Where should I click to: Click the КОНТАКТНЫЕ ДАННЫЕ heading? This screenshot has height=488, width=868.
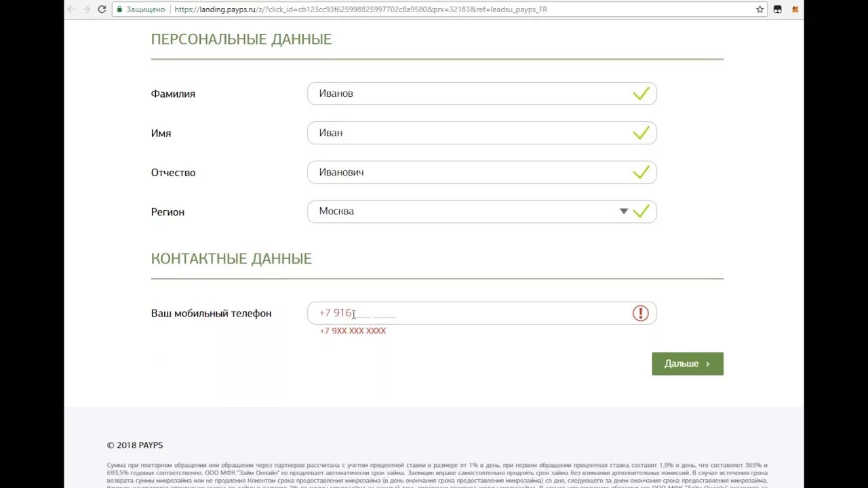click(x=231, y=259)
